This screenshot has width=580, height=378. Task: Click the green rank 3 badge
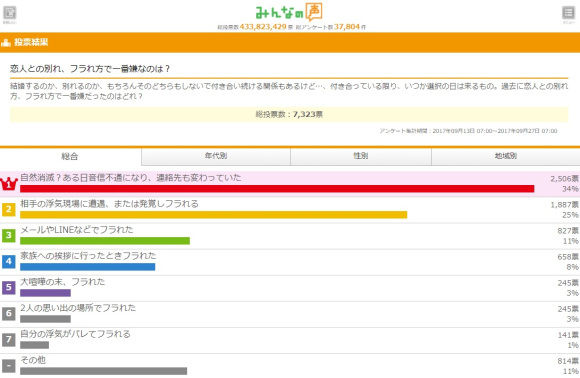tap(9, 235)
